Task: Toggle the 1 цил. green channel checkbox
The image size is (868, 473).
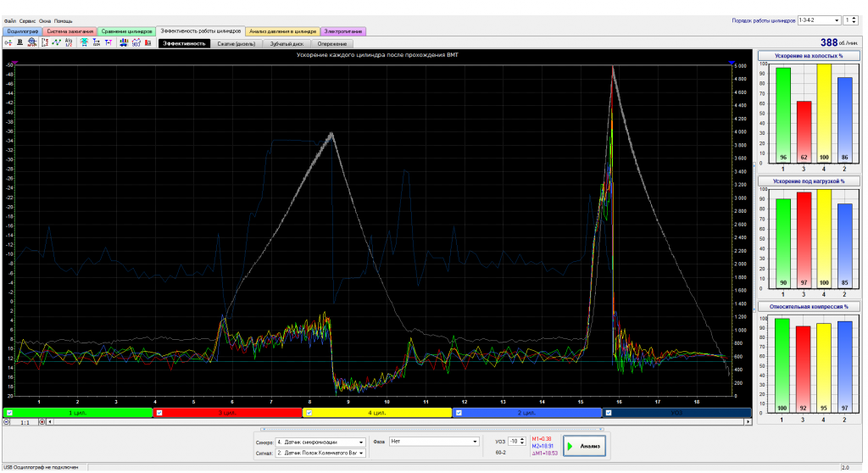Action: [x=9, y=413]
